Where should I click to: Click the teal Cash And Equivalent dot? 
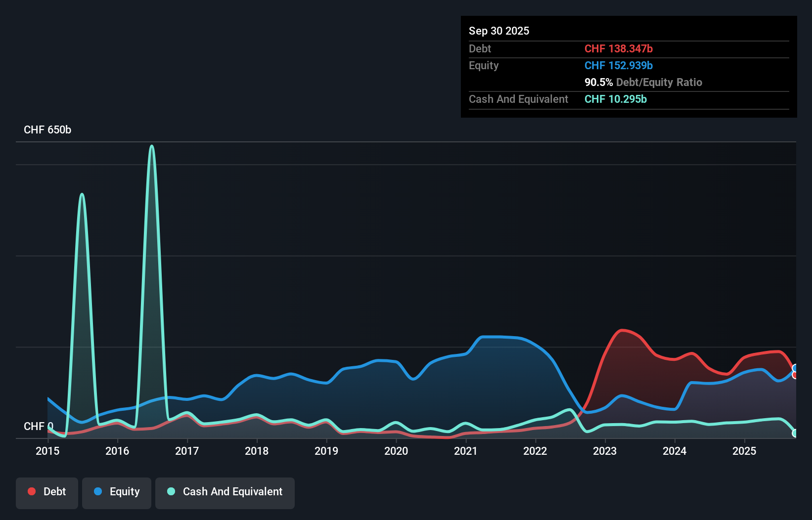coord(171,491)
